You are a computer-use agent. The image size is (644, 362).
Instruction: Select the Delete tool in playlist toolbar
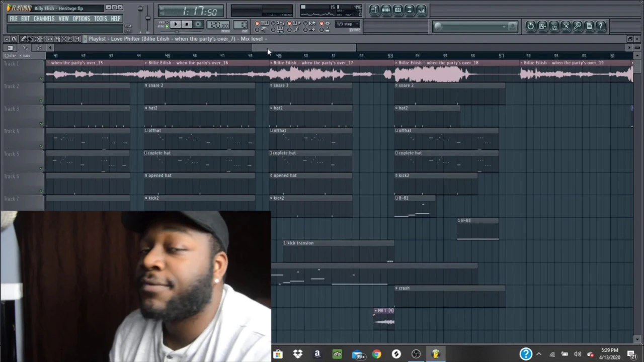coord(37,39)
